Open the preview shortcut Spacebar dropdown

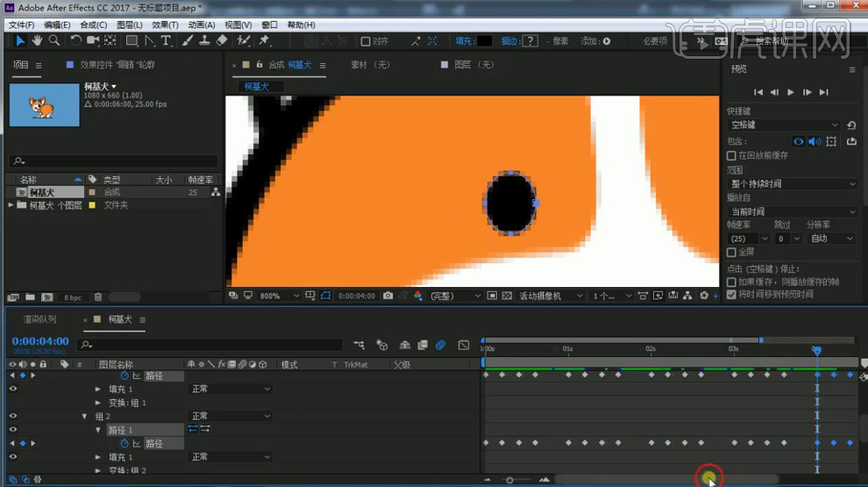(785, 125)
